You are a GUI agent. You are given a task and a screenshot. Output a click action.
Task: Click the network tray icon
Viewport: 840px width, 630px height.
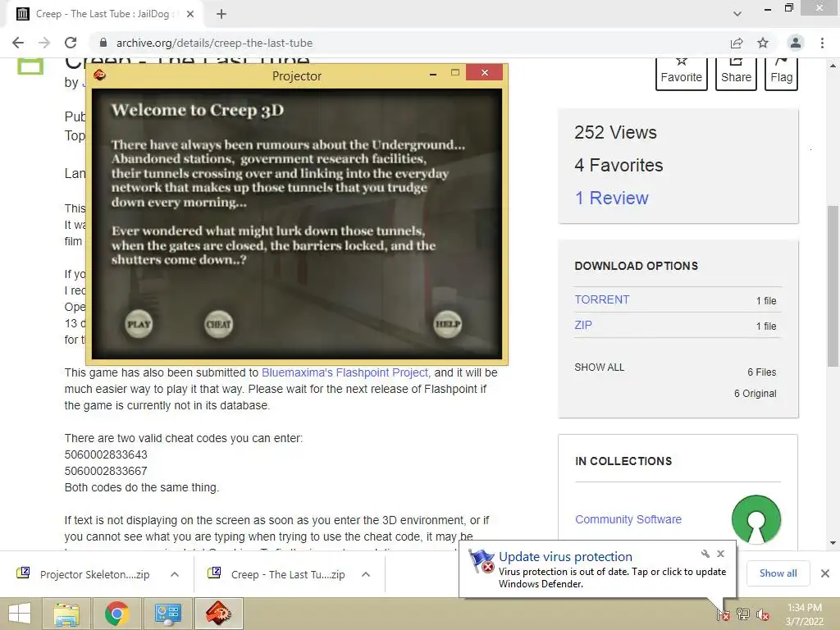(743, 614)
